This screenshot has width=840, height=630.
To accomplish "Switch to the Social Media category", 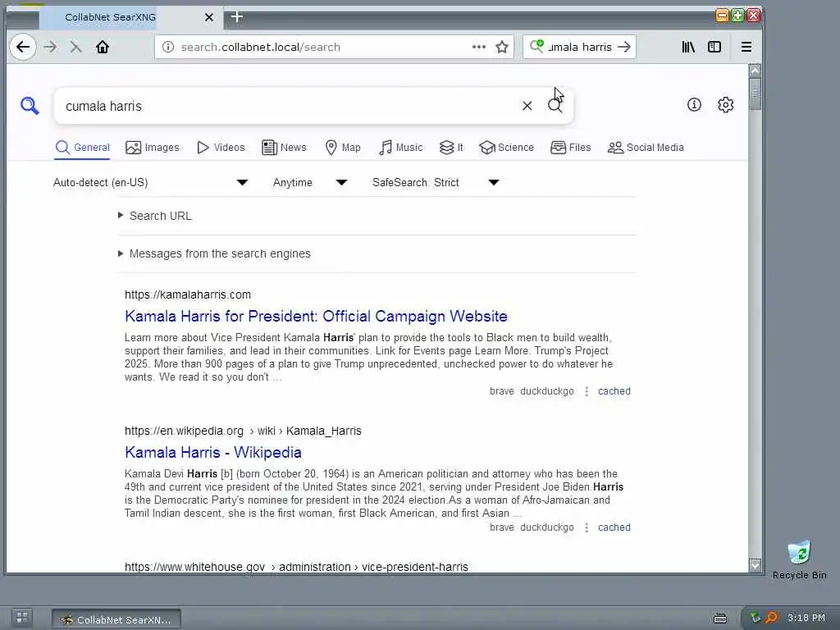I will point(646,148).
